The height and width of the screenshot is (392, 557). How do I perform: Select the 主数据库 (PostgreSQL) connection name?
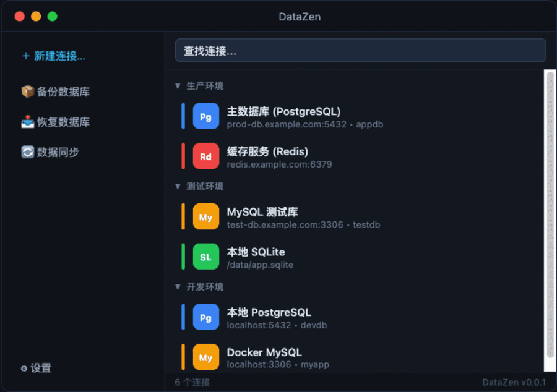coord(283,111)
